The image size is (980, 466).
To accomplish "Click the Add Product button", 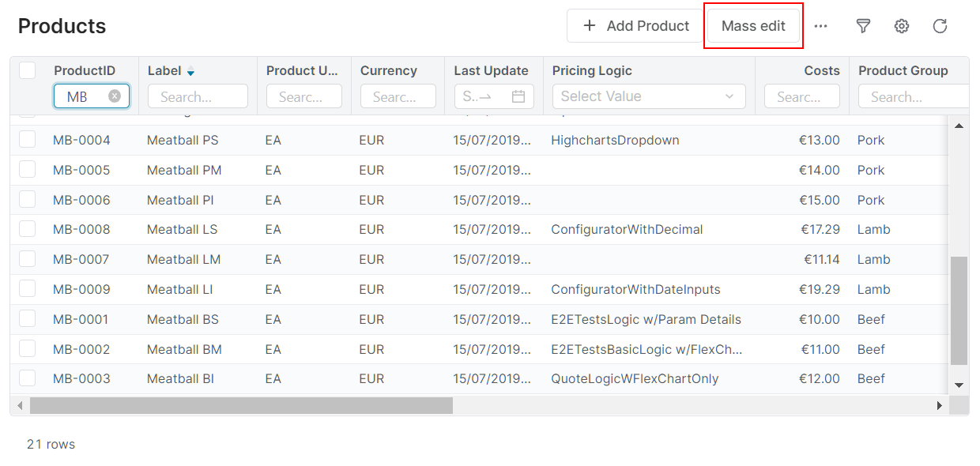I will click(635, 26).
